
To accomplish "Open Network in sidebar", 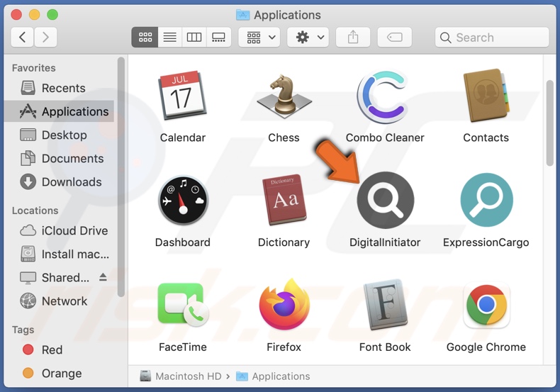I will (x=59, y=301).
